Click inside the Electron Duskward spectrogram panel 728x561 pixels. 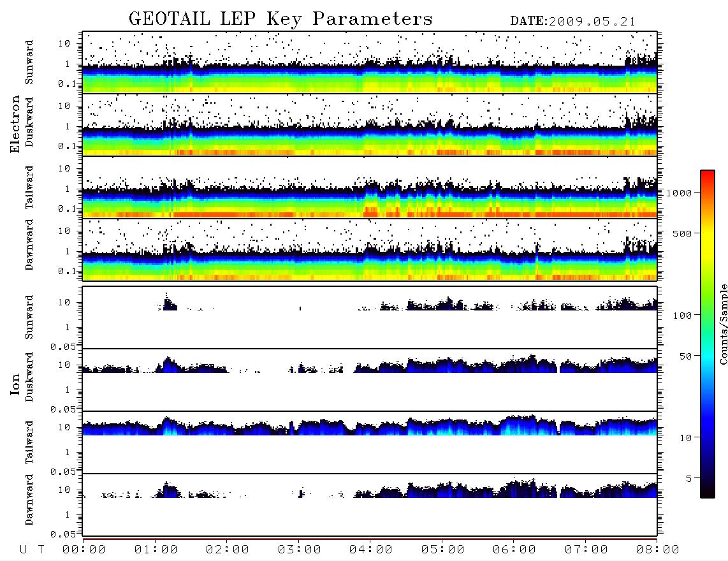[x=370, y=125]
